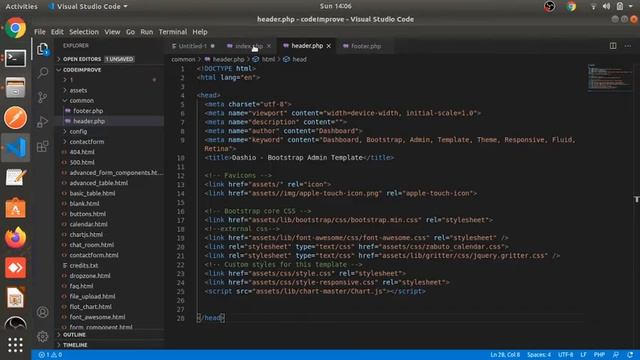Viewport: 640px width, 360px height.
Task: Open the editor More Actions menu
Action: click(628, 46)
